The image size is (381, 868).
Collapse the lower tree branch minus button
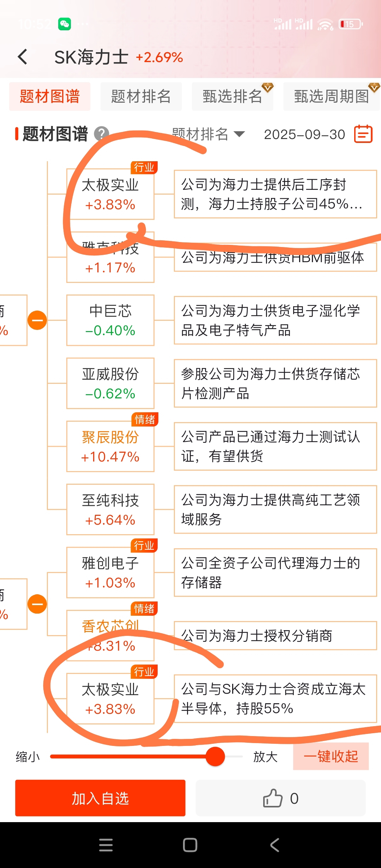(x=37, y=604)
